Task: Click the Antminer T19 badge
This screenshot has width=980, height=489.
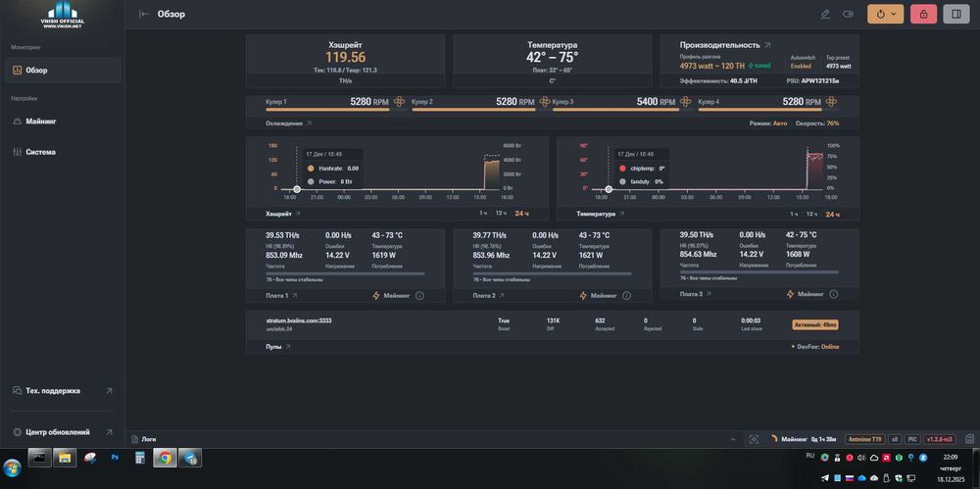Action: point(864,439)
